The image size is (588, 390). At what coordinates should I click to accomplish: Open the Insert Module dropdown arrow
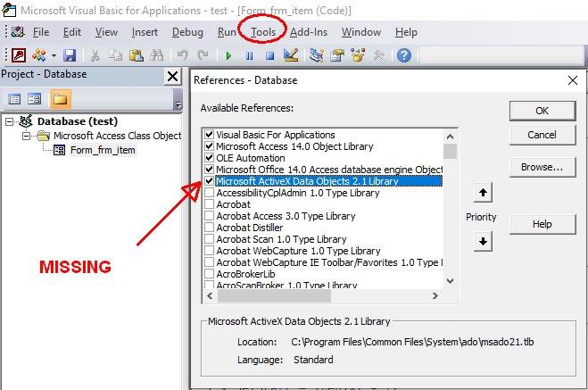(x=54, y=56)
